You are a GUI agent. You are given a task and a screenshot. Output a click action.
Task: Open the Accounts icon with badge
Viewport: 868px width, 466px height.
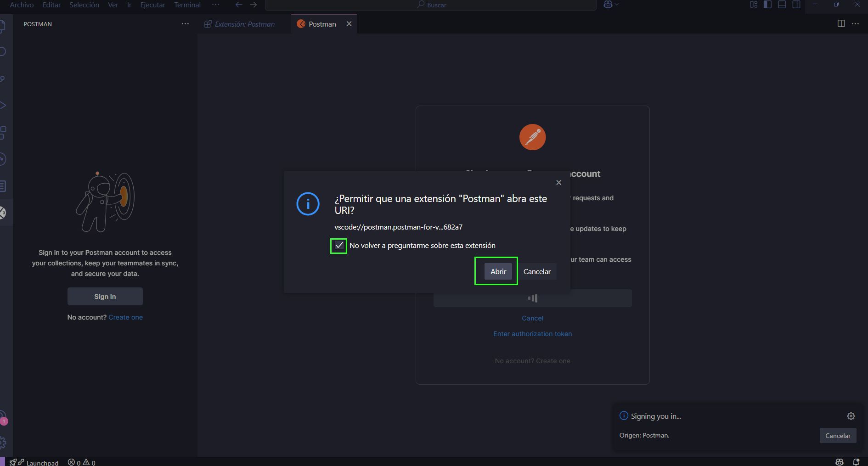[3, 417]
